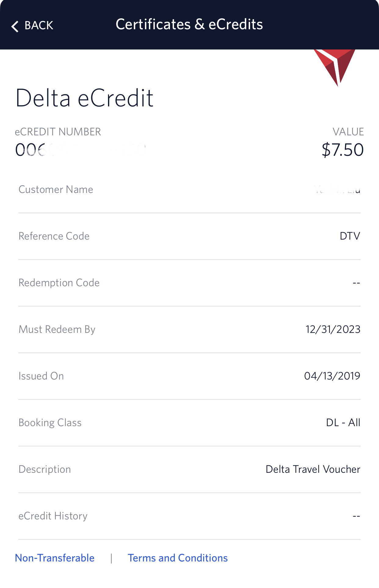Select the $7.50 value amount
Viewport: 379px width, 588px height.
(342, 150)
